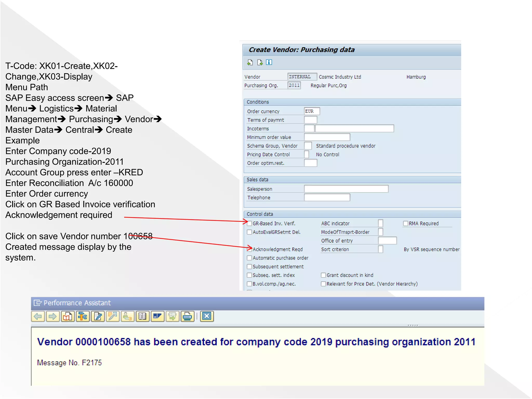Click the Pricing Date Control field
Screen dimensions: 532x399
coord(307,154)
